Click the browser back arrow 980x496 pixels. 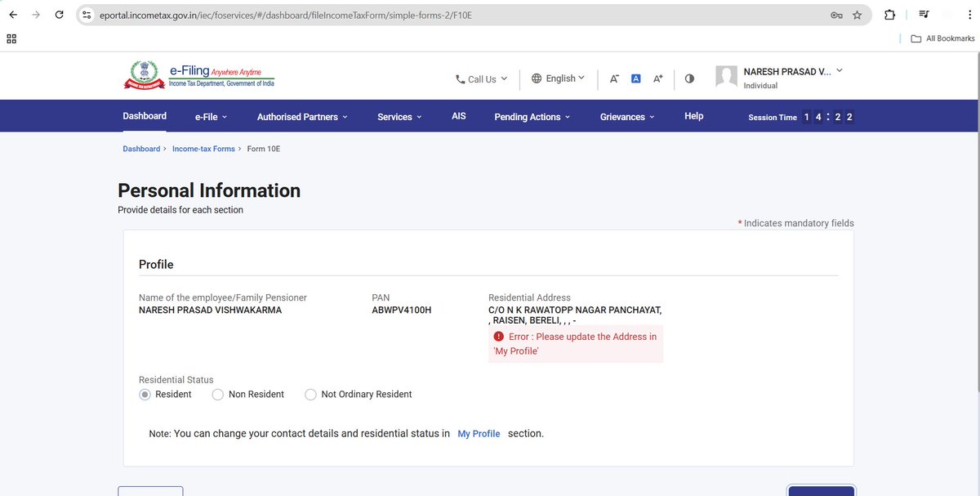12,15
